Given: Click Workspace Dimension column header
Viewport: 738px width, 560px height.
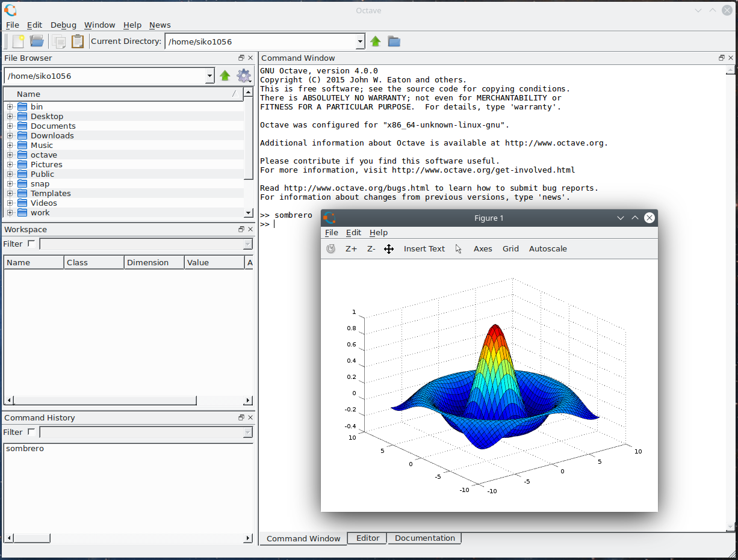Looking at the screenshot, I should point(154,262).
